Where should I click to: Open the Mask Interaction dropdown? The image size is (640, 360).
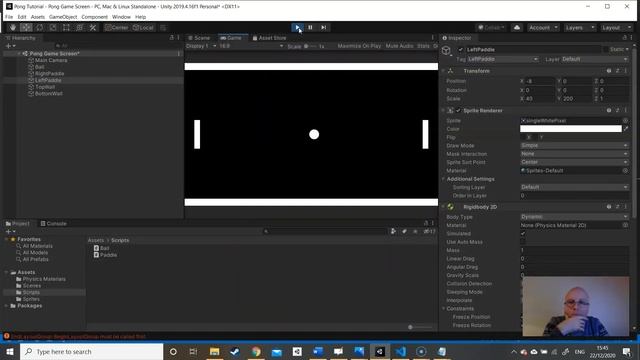click(x=574, y=154)
